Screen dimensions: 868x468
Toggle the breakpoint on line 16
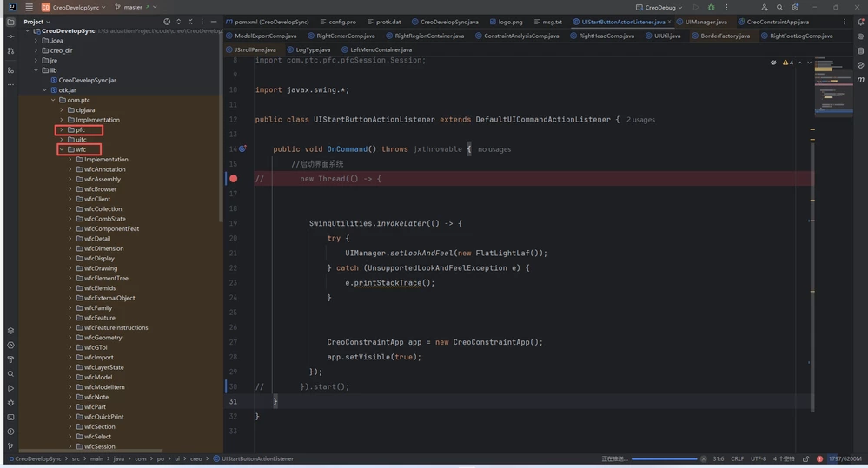(234, 179)
